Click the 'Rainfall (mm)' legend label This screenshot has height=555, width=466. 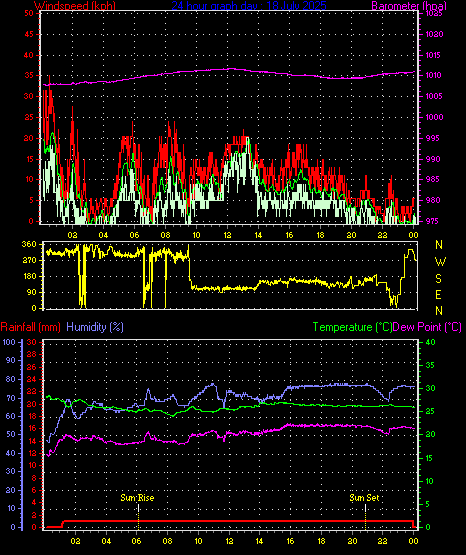[30, 327]
